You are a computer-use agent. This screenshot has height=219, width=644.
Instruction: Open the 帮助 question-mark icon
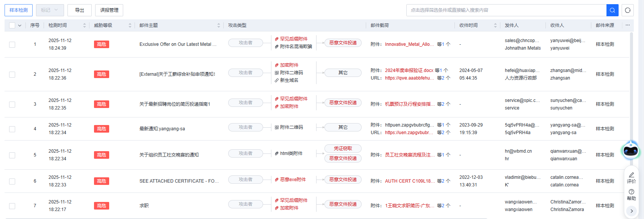click(x=631, y=192)
